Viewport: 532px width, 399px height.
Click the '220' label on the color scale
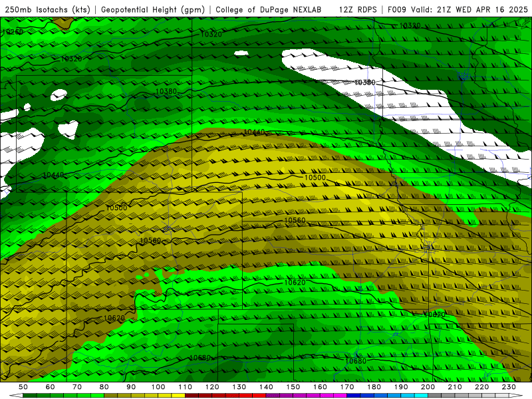coord(481,387)
